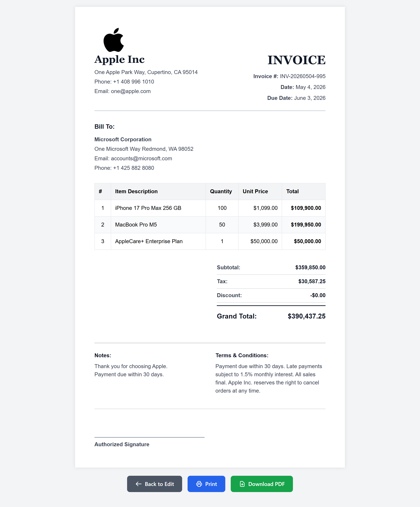Click the left arrow icon in Back to Edit
420x507 pixels.
click(x=139, y=484)
